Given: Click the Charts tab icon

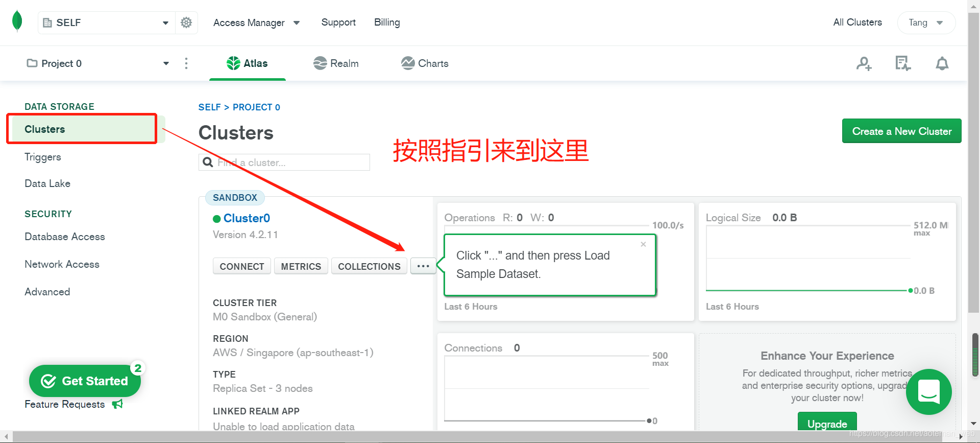Looking at the screenshot, I should pyautogui.click(x=408, y=63).
